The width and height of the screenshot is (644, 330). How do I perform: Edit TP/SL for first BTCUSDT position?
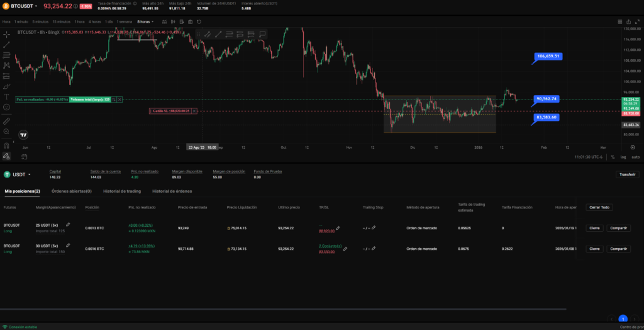click(338, 228)
